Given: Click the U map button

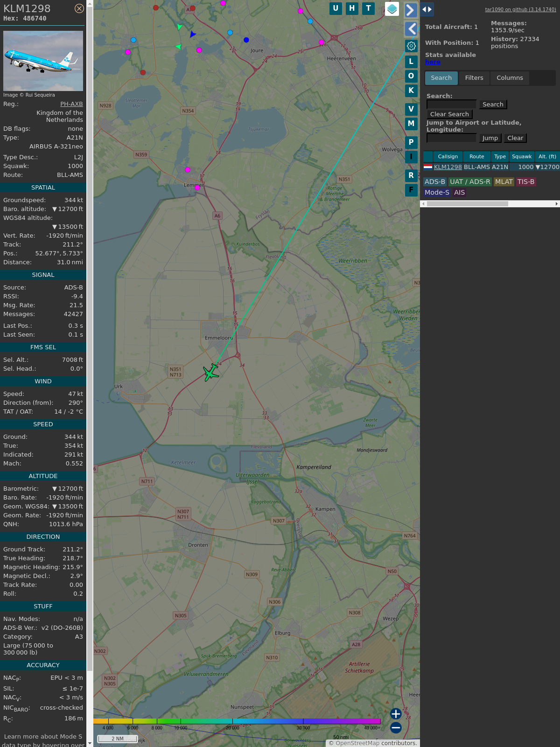Looking at the screenshot, I should 336,8.
